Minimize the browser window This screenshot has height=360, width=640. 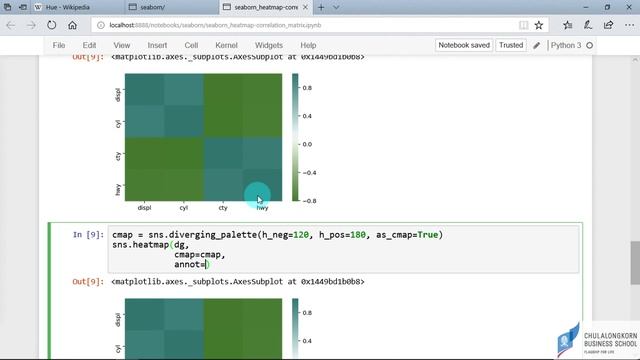pyautogui.click(x=586, y=7)
